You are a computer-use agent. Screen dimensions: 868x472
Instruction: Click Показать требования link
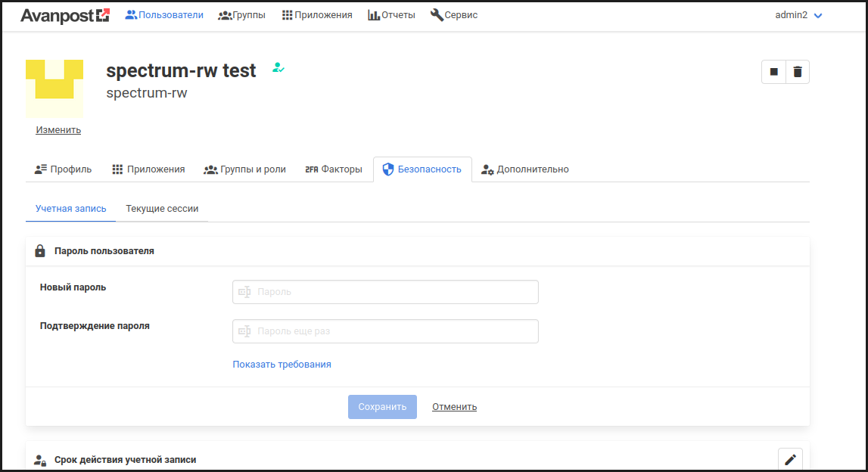[282, 364]
